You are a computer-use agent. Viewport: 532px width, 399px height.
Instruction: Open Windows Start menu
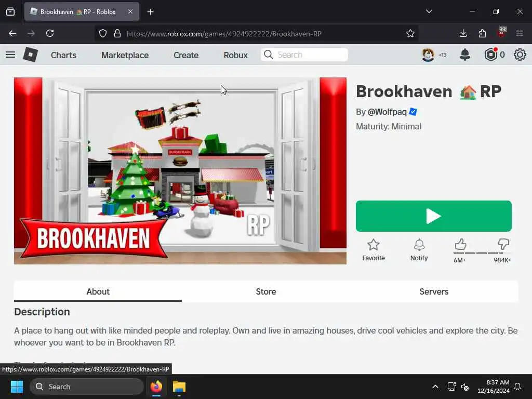tap(17, 387)
